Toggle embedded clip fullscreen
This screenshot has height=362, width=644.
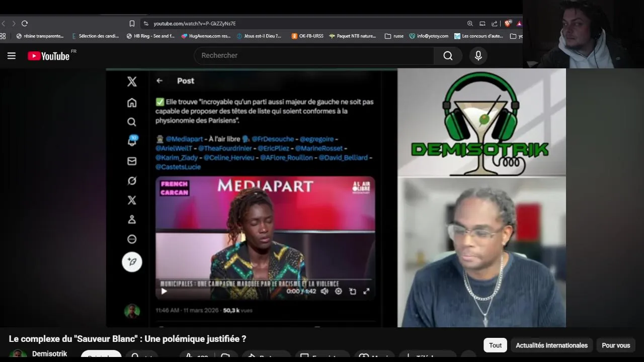(366, 291)
